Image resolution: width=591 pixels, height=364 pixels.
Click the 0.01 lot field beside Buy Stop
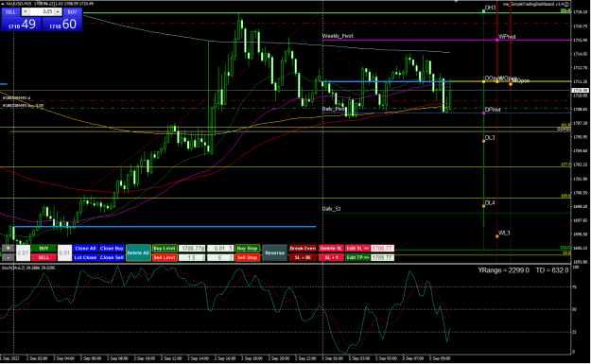[220, 249]
